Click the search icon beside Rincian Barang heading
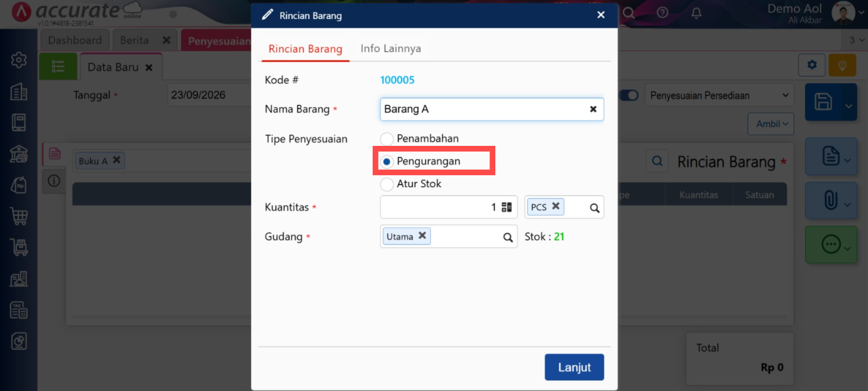The height and width of the screenshot is (391, 868). 657,161
